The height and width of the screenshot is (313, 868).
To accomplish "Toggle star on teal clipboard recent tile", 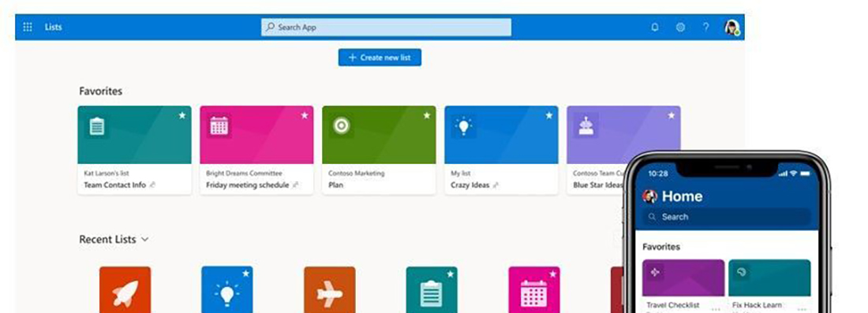I will coord(451,274).
